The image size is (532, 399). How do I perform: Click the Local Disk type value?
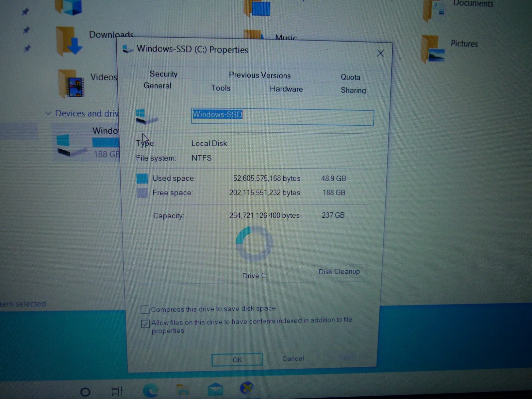point(209,144)
